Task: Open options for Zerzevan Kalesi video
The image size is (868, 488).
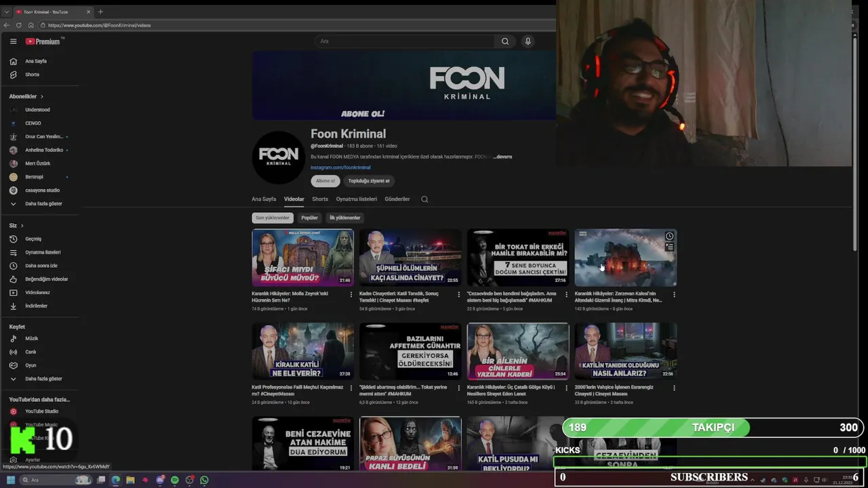Action: tap(674, 294)
